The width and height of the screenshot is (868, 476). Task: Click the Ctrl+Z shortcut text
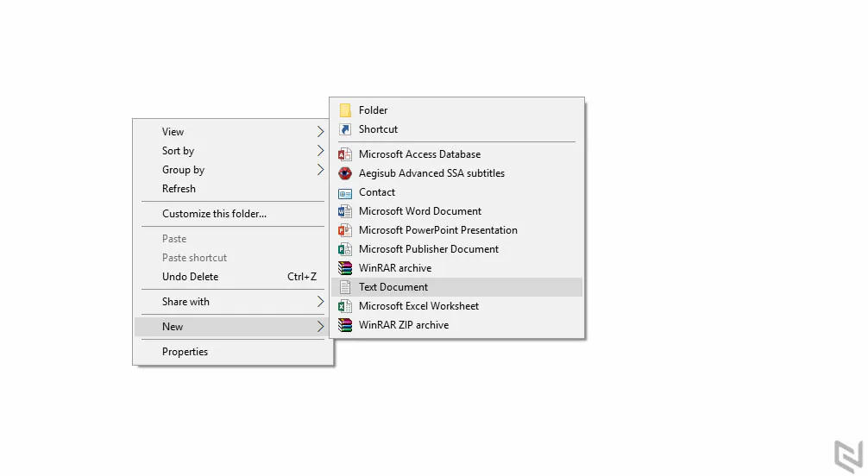[x=302, y=277]
